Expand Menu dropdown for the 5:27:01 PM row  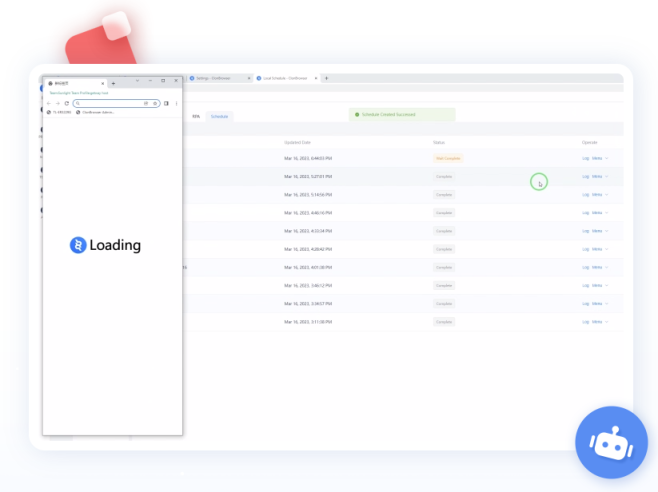[x=600, y=176]
